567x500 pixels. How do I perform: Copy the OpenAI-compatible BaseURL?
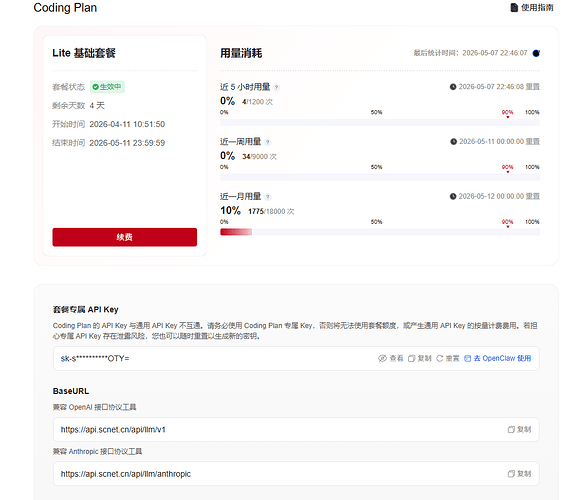pos(519,430)
